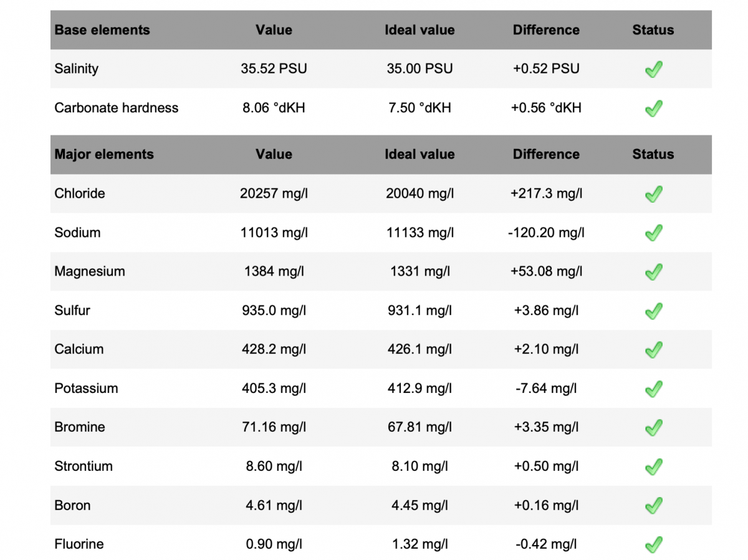The width and height of the screenshot is (748, 560).
Task: Click the Difference header in Base elements
Action: (546, 30)
